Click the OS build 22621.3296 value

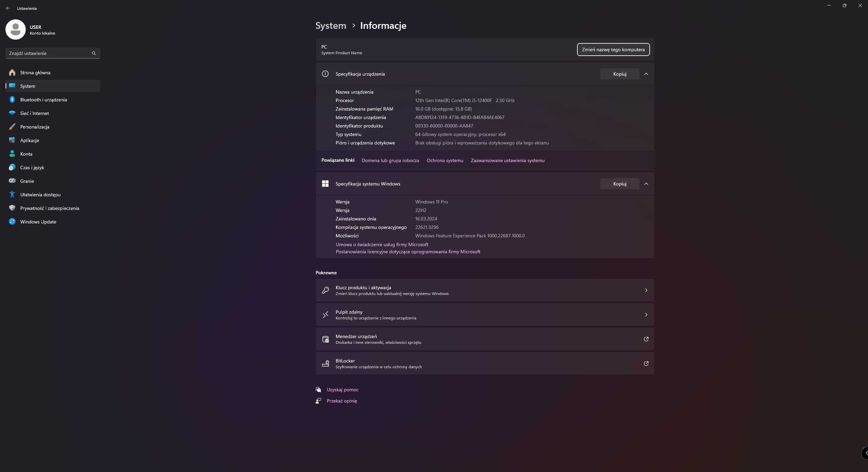[427, 227]
